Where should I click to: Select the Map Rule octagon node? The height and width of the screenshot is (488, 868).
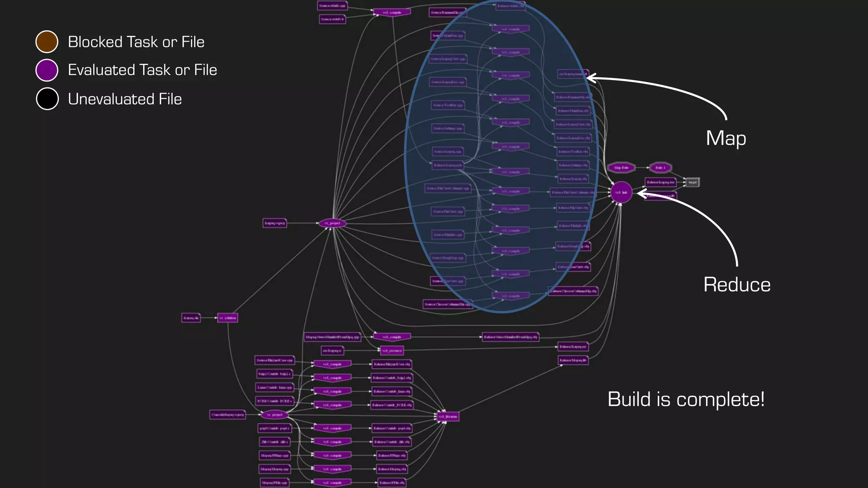tap(621, 168)
